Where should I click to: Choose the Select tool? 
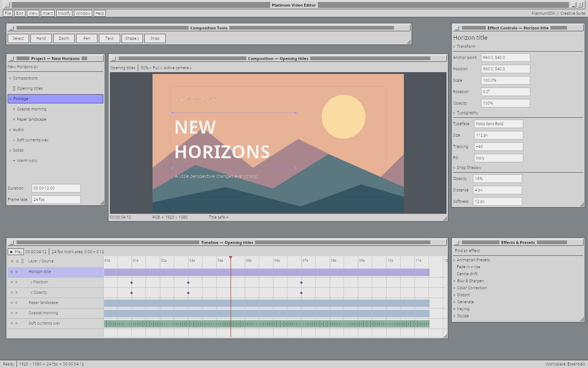coord(18,38)
